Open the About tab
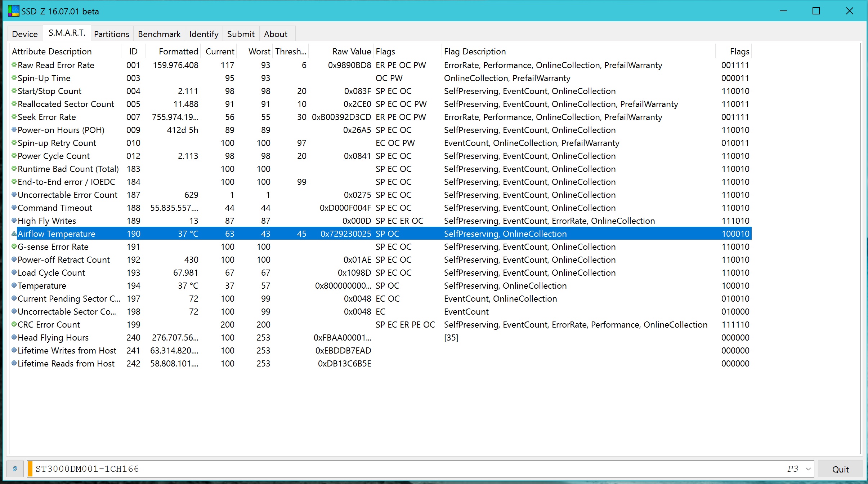Image resolution: width=868 pixels, height=484 pixels. click(276, 34)
